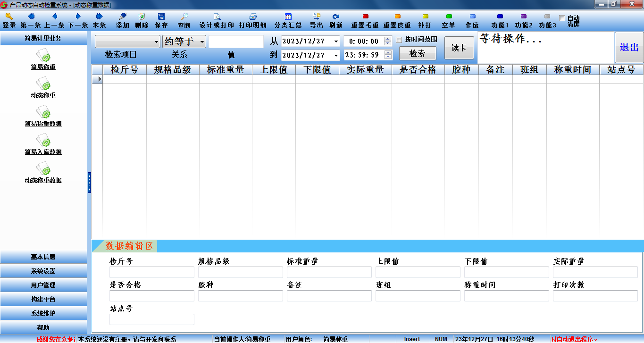Click the 打印明细 printer icon
The height and width of the screenshot is (343, 644).
pyautogui.click(x=253, y=17)
